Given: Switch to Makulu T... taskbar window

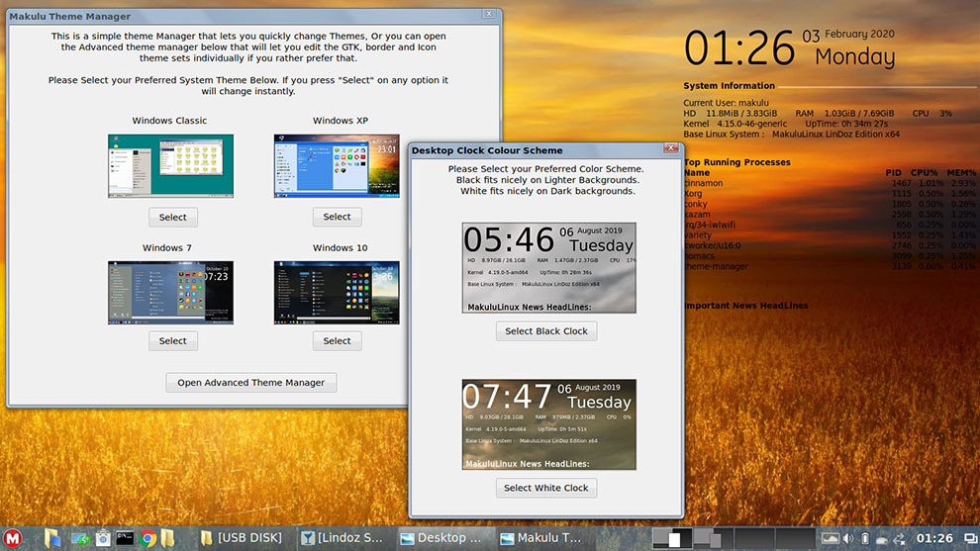Looking at the screenshot, I should point(541,538).
